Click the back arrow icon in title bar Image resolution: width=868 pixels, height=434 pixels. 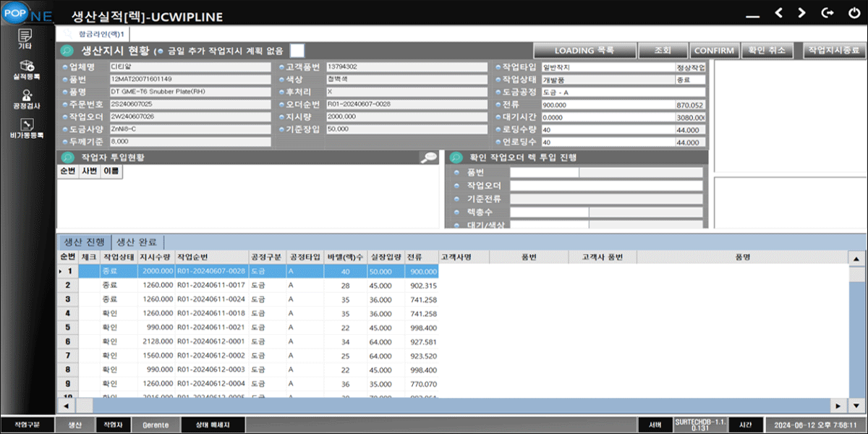[x=779, y=13]
